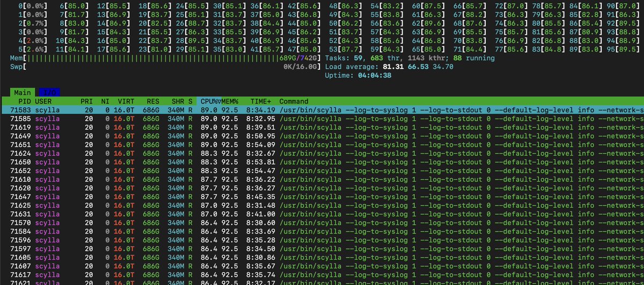Select process row with PID 71624
This screenshot has width=644, height=285.
(x=322, y=153)
